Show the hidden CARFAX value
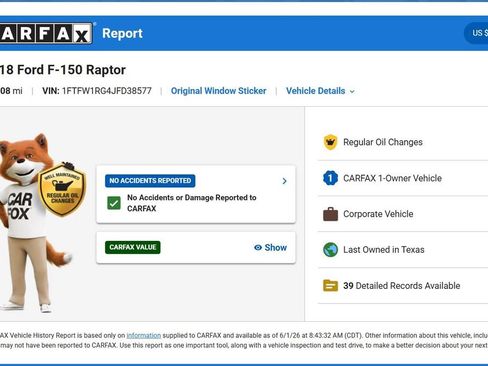488x366 pixels. point(270,248)
